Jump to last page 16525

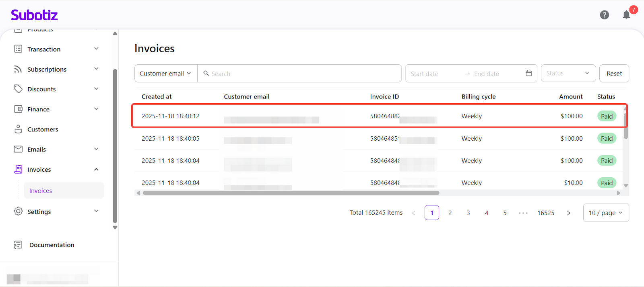click(545, 213)
